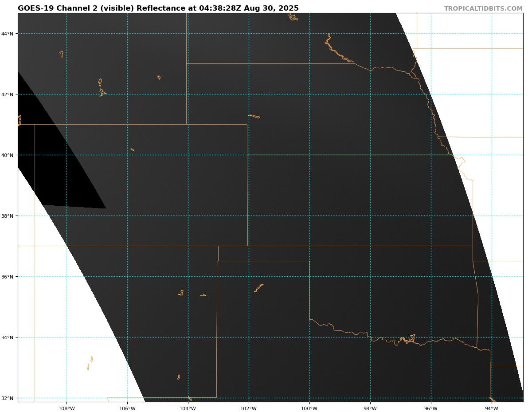Click the 108°W longitude label

66,408
